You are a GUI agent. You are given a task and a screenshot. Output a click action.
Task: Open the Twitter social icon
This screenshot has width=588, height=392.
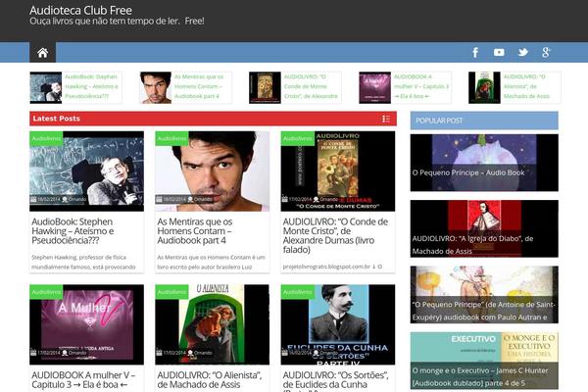coord(522,53)
